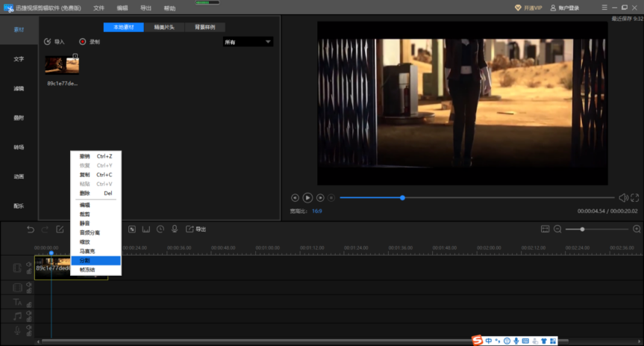Click the timeline zoom in magnifier
The height and width of the screenshot is (346, 644).
637,229
